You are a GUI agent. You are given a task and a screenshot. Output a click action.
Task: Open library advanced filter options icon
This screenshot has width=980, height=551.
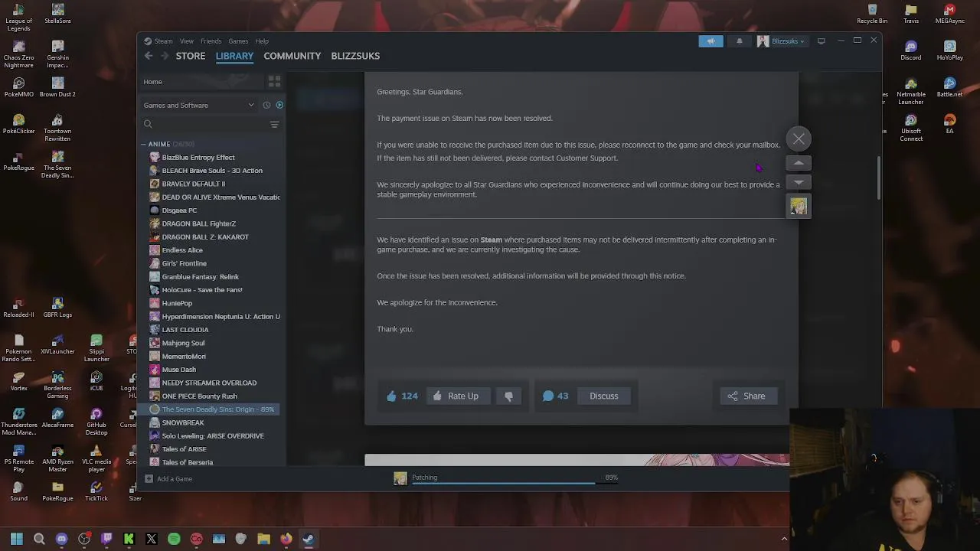pos(274,124)
